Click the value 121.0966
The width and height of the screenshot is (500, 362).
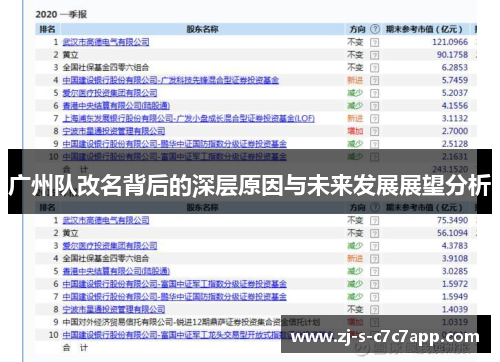click(450, 42)
